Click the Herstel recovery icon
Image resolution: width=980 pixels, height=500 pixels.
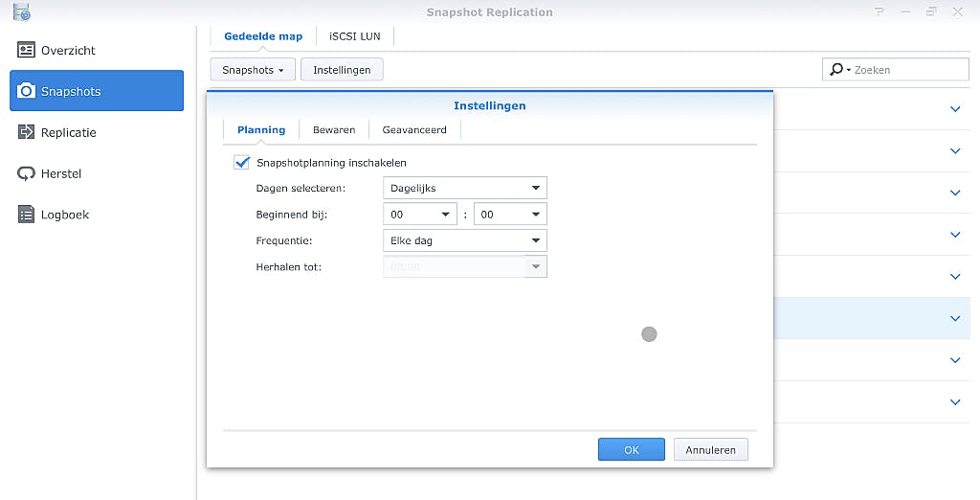[26, 173]
